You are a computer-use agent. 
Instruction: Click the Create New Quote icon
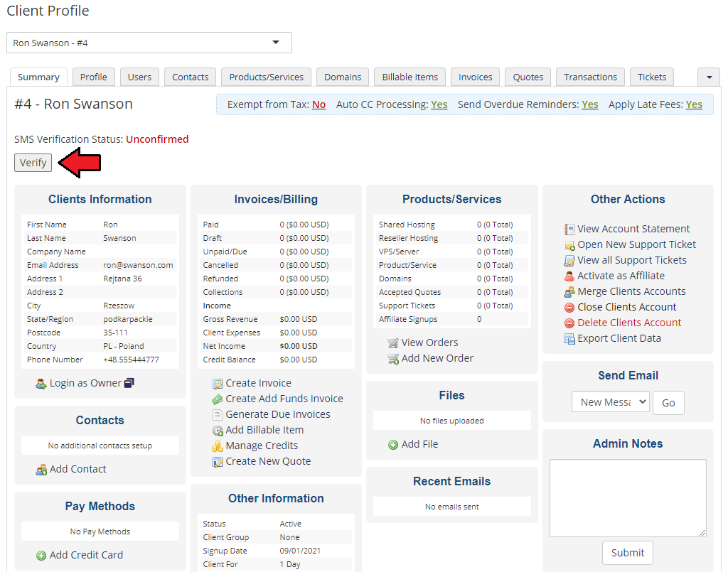218,462
